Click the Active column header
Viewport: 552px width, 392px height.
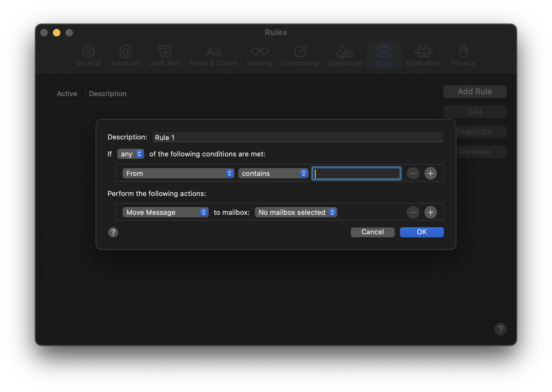click(67, 93)
